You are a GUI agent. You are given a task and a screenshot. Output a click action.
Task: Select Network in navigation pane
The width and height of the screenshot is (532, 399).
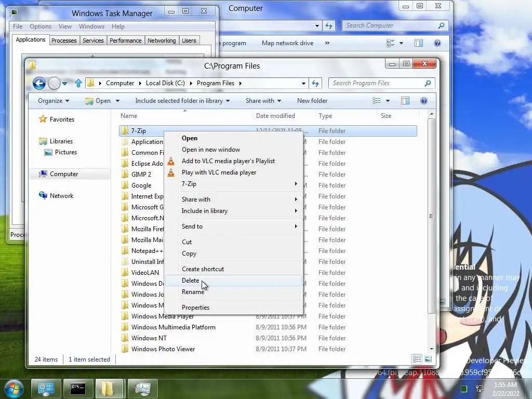pos(61,196)
